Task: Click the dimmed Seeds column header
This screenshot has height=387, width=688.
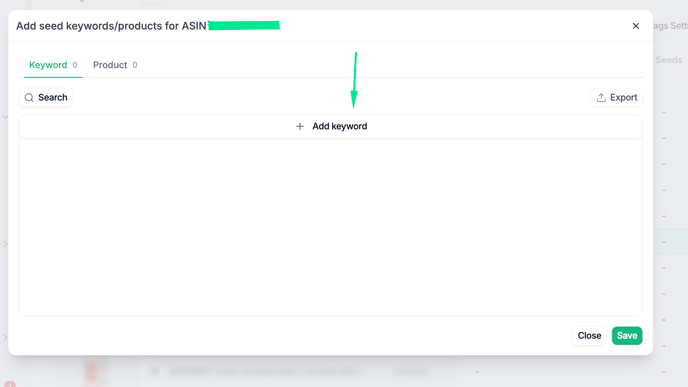Action: coord(669,60)
